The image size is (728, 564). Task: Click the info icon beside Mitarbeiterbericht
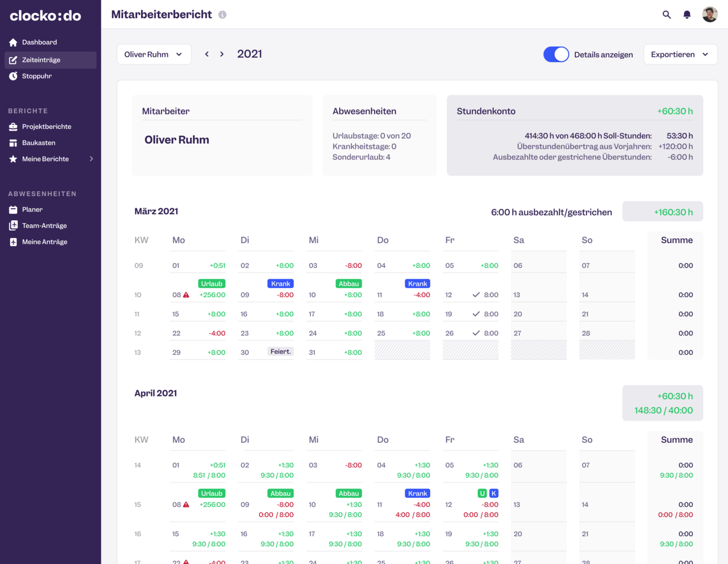tap(222, 15)
